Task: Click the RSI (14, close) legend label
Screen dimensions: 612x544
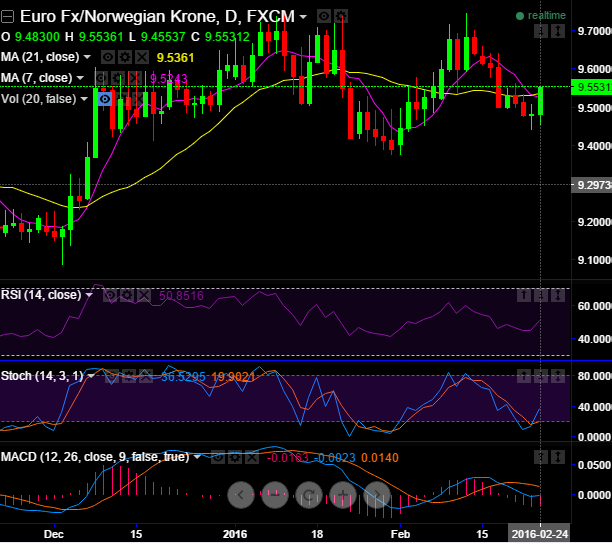Action: coord(41,295)
